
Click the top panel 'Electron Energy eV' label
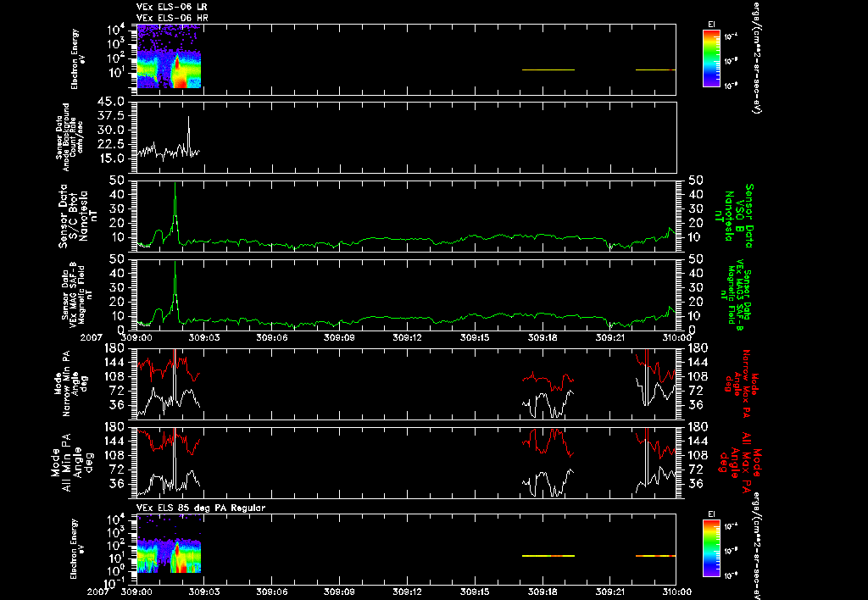pyautogui.click(x=77, y=58)
